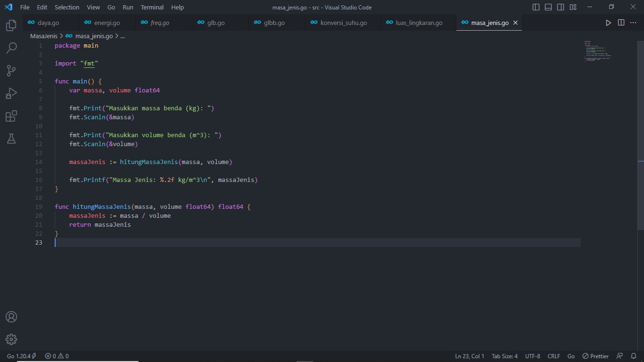Screen dimensions: 644x362
Task: Place cursor on empty line 23
Action: click(x=317, y=243)
